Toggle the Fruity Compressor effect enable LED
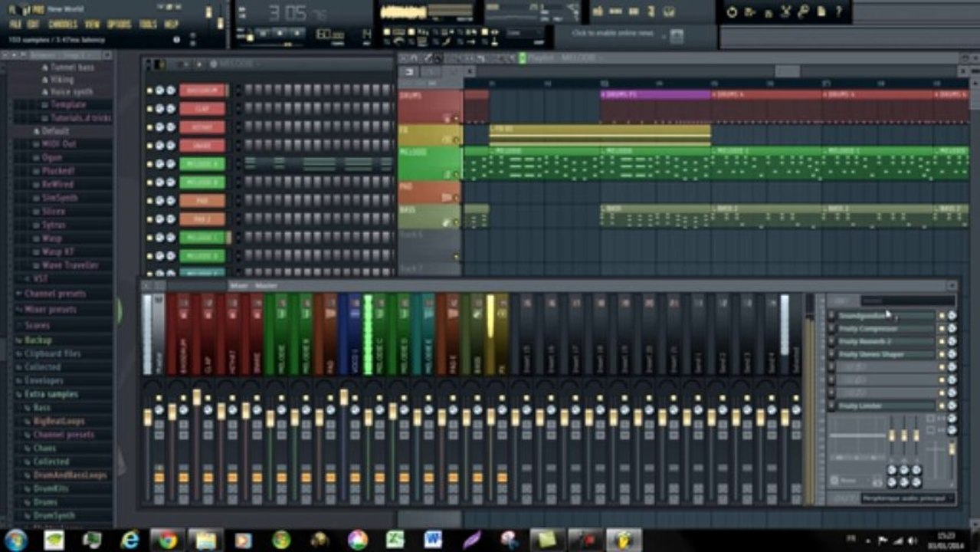 coord(942,329)
